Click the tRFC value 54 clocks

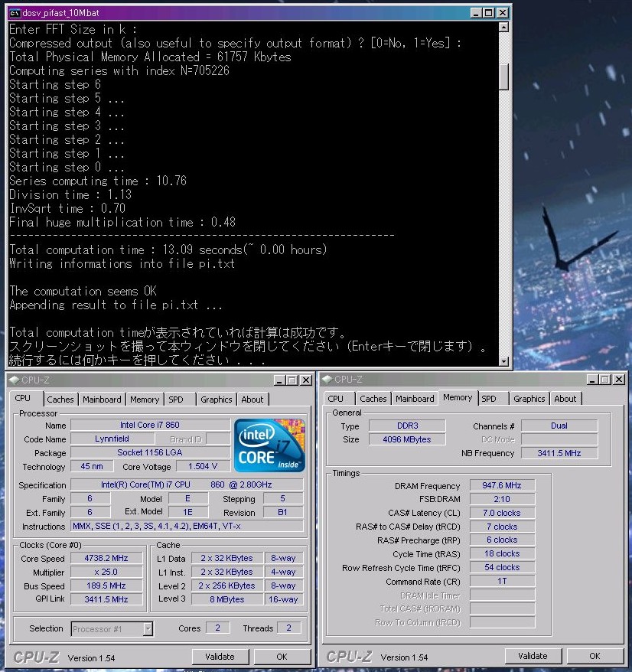pos(502,567)
